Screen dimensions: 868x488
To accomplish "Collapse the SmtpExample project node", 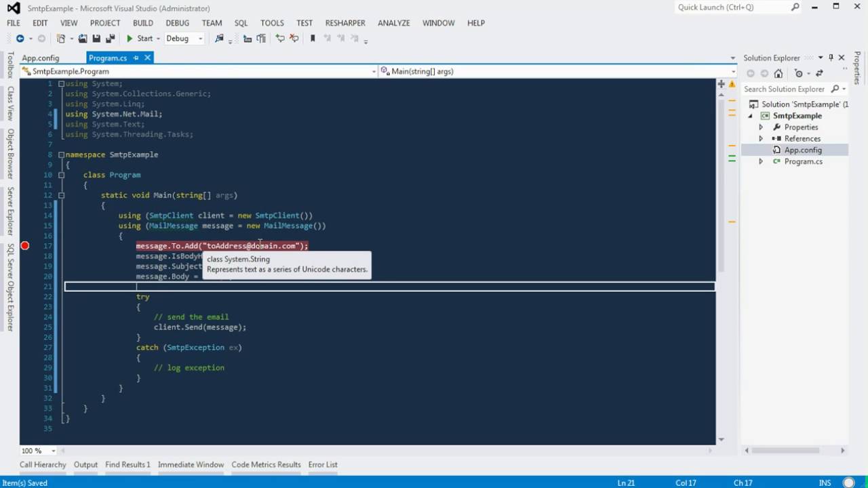I will [x=751, y=116].
